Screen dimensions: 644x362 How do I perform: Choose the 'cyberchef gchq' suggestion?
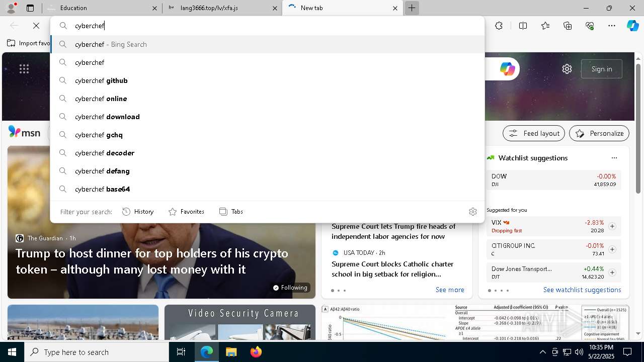[x=267, y=135]
